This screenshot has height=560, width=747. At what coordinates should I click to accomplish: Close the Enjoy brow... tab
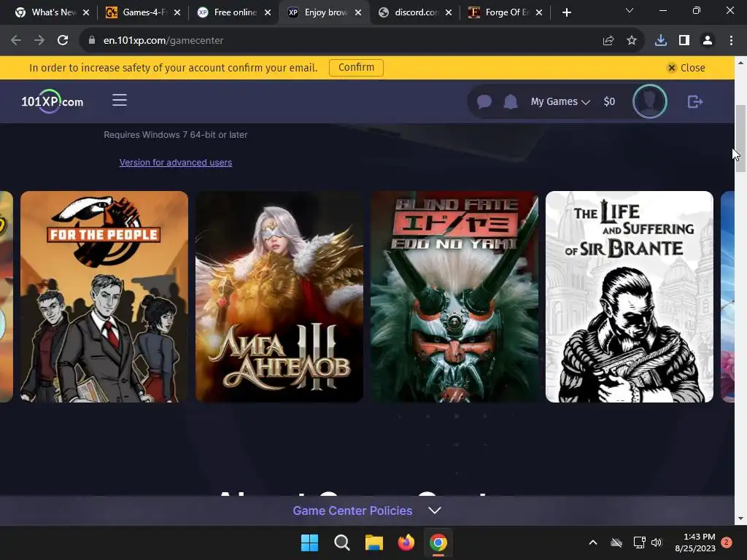point(358,12)
